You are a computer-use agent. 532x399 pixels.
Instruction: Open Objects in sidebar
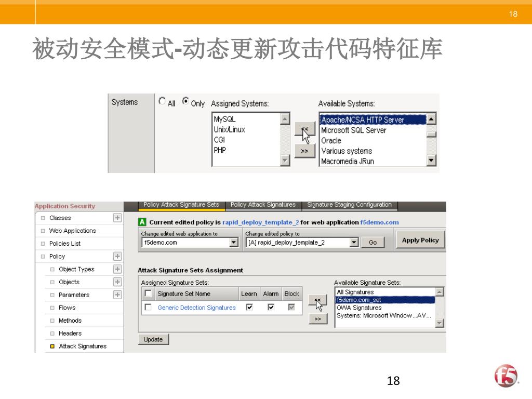69,282
